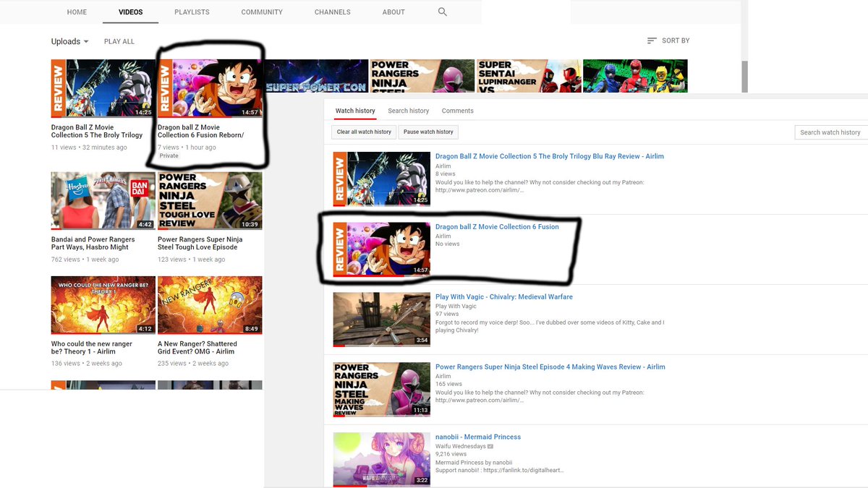The image size is (868, 488).
Task: Click 'Dragon ball Z Movie Collection 6 Fusion' history title
Action: (x=497, y=226)
